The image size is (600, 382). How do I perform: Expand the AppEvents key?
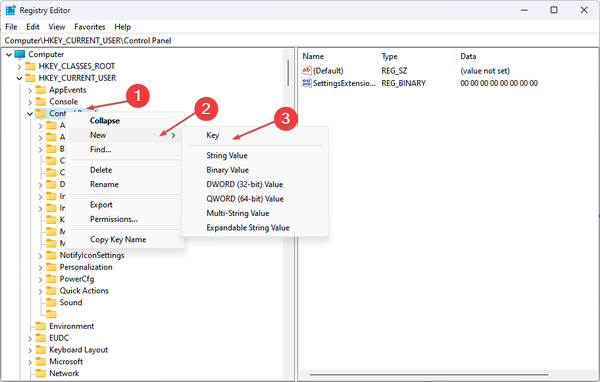(30, 90)
